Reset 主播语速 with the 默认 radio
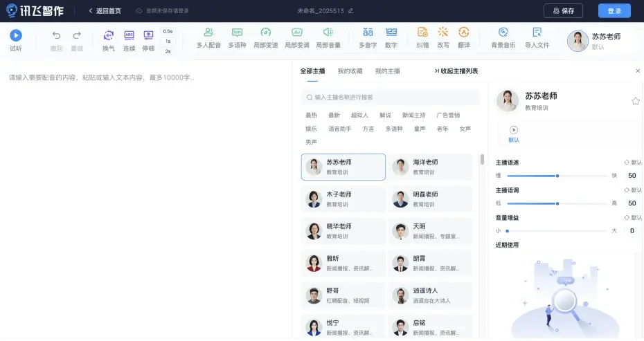The height and width of the screenshot is (341, 644). [x=633, y=163]
